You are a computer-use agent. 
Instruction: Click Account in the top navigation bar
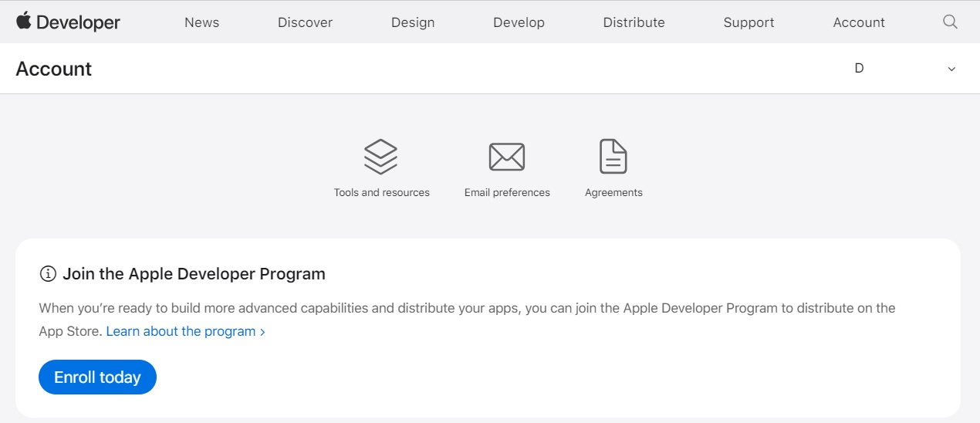(859, 22)
